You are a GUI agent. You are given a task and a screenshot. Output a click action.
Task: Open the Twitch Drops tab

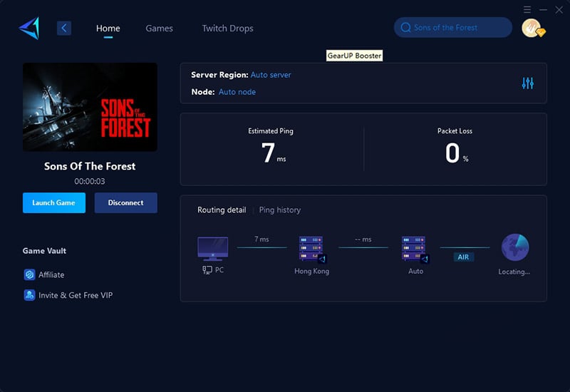click(227, 29)
